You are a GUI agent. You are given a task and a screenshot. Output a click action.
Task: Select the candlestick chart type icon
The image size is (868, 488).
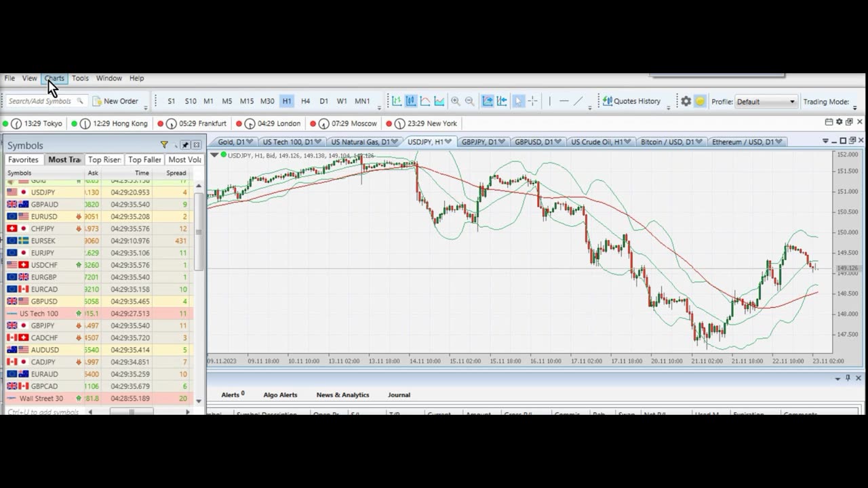[411, 101]
